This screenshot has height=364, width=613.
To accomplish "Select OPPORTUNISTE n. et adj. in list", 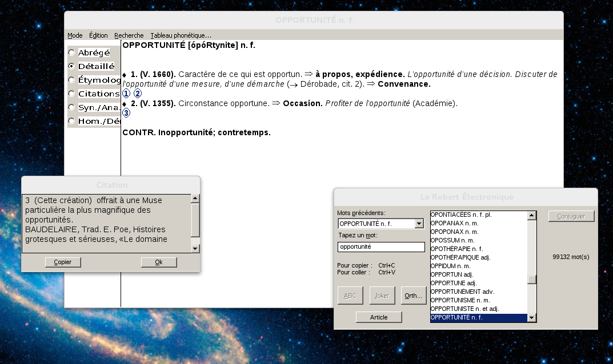I will click(x=479, y=309).
